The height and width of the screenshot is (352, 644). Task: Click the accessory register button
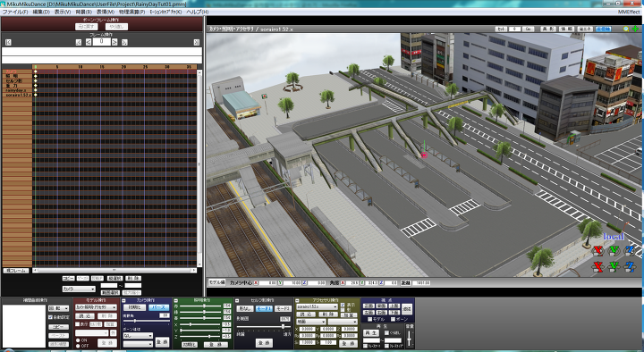(x=348, y=343)
